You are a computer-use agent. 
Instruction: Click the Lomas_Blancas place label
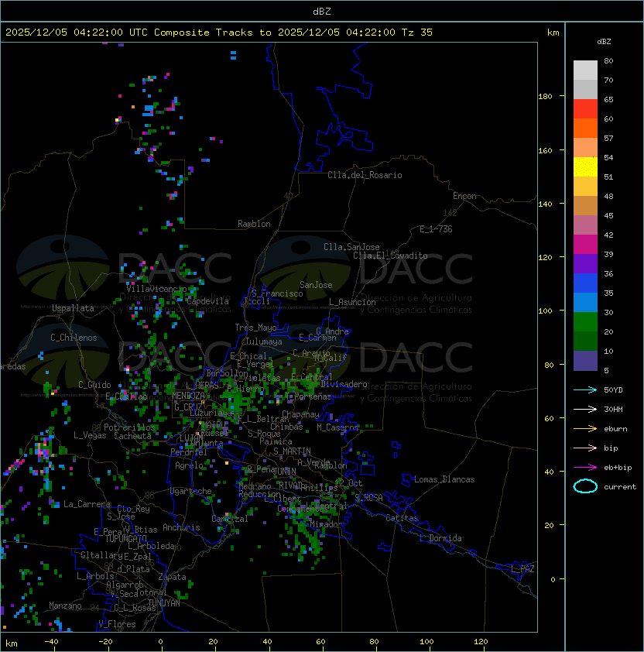(444, 479)
